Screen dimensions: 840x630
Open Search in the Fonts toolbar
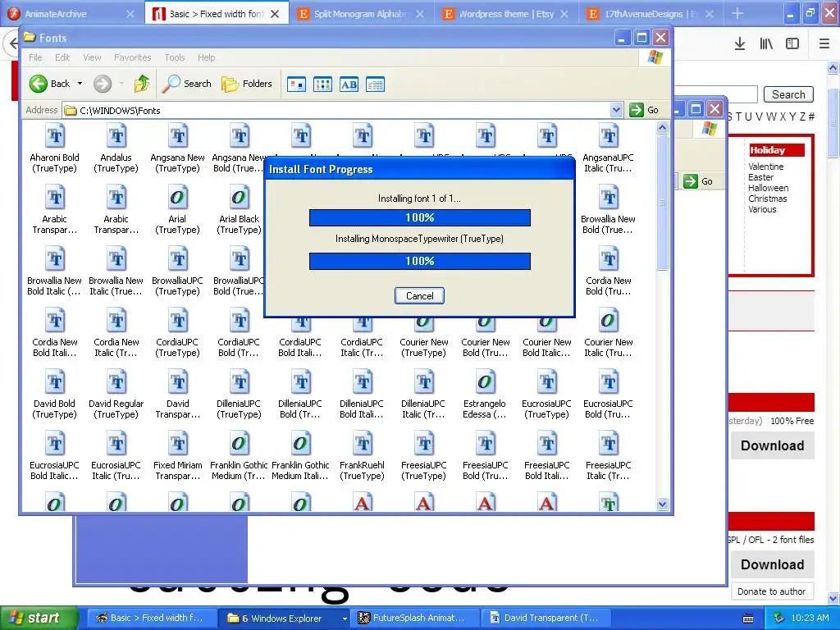click(x=186, y=84)
